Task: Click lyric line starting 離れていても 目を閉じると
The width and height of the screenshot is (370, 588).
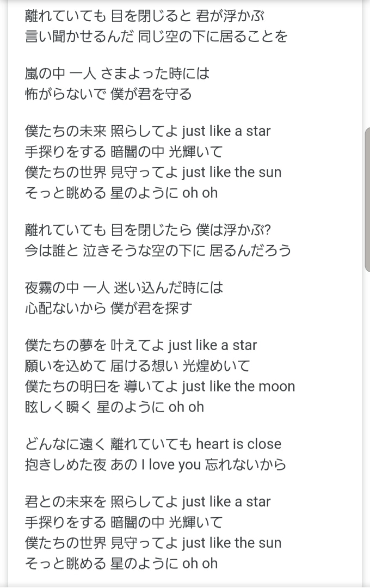Action: pos(145,16)
